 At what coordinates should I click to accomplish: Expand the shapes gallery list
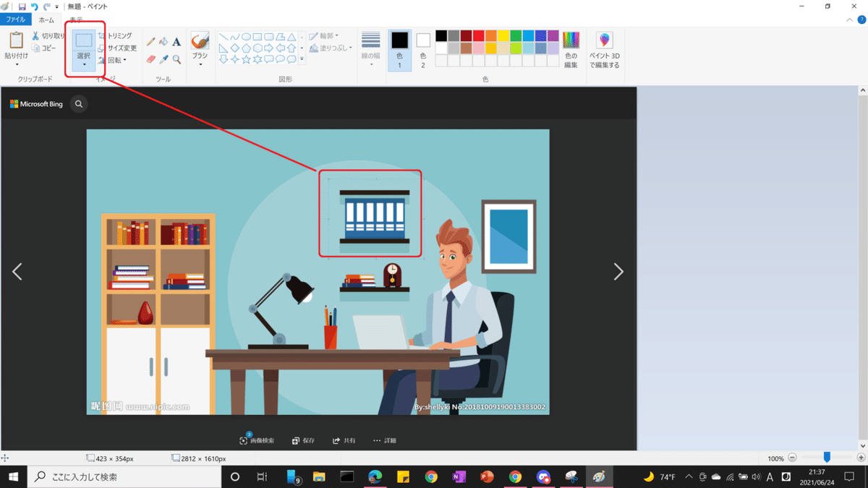[302, 60]
